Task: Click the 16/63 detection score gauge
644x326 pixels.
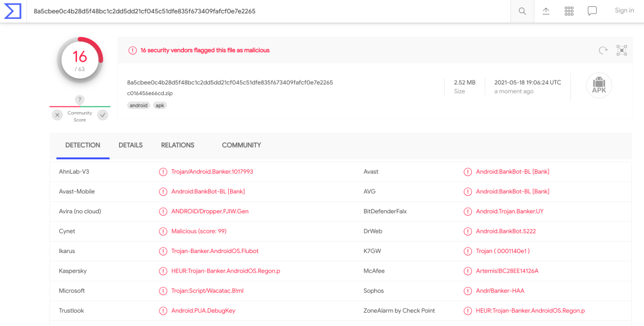Action: 80,60
